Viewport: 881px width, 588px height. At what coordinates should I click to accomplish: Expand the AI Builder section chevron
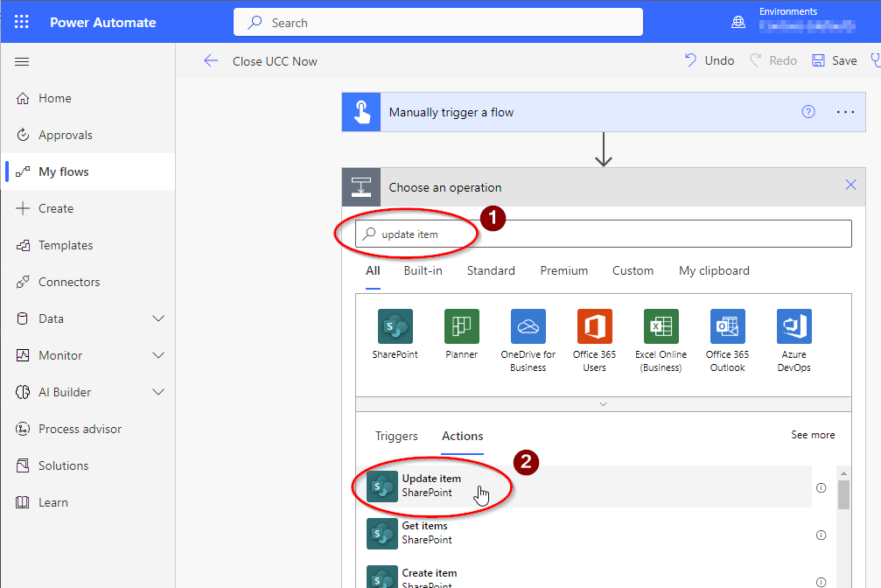pos(158,392)
